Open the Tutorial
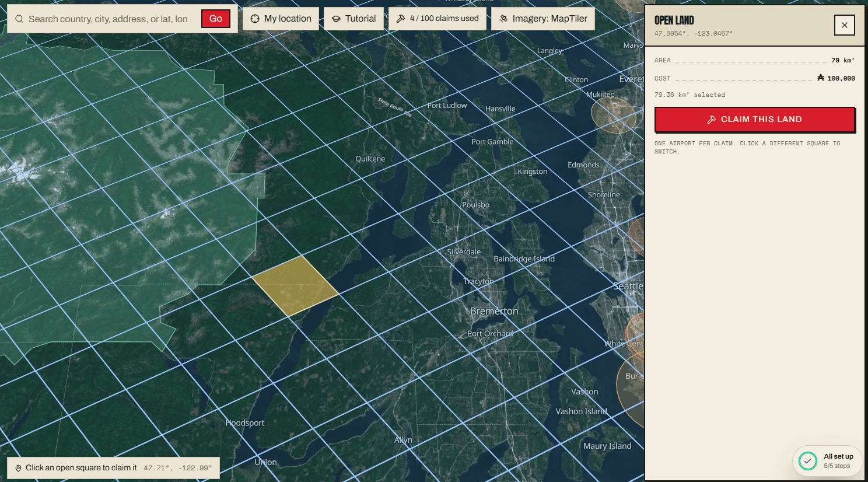The image size is (868, 482). tap(353, 19)
